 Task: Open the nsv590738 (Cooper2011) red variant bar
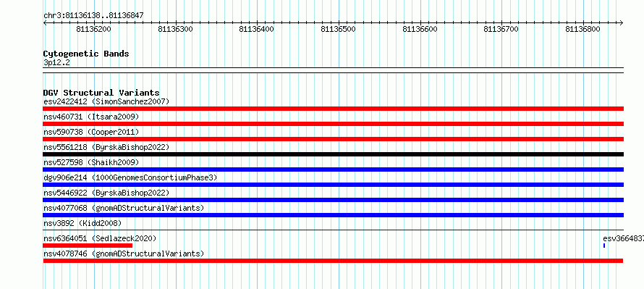point(333,139)
